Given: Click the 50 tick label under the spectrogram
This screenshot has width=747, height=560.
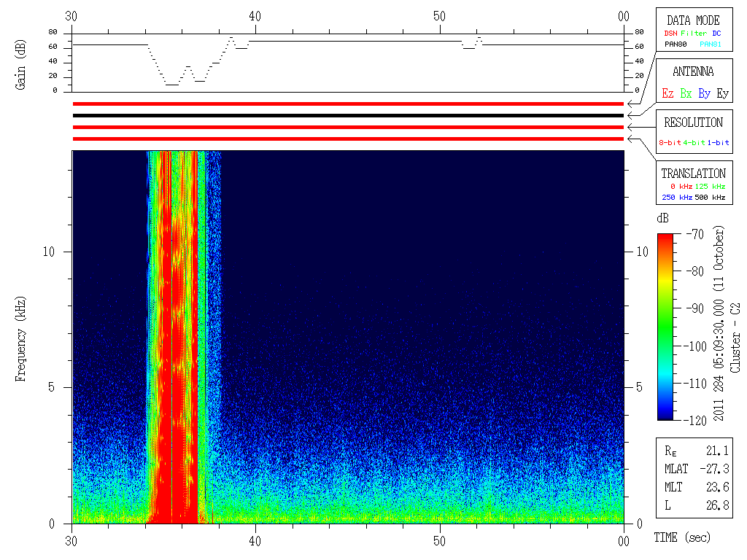Looking at the screenshot, I should 439,541.
